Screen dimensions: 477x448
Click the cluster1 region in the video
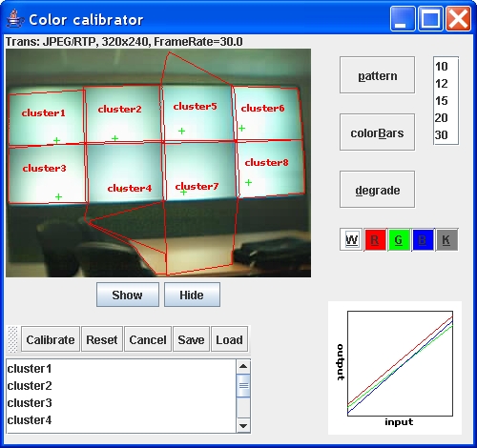(x=47, y=117)
